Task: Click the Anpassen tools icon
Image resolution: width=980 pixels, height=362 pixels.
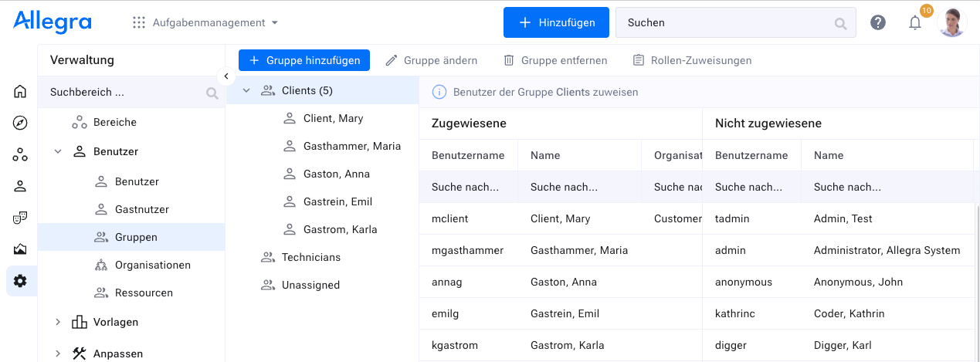Action: [80, 354]
